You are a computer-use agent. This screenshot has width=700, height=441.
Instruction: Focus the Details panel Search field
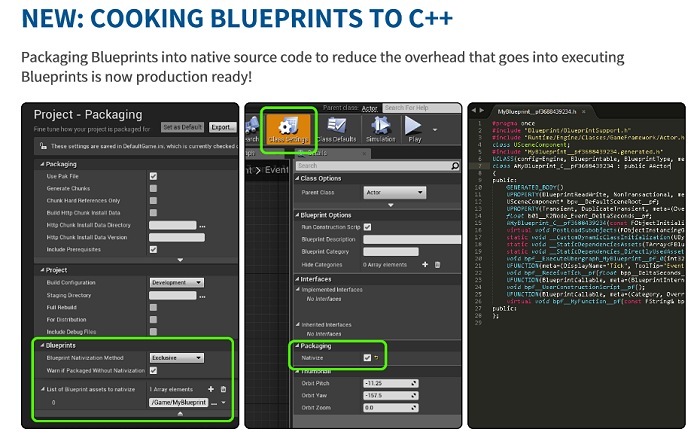378,166
